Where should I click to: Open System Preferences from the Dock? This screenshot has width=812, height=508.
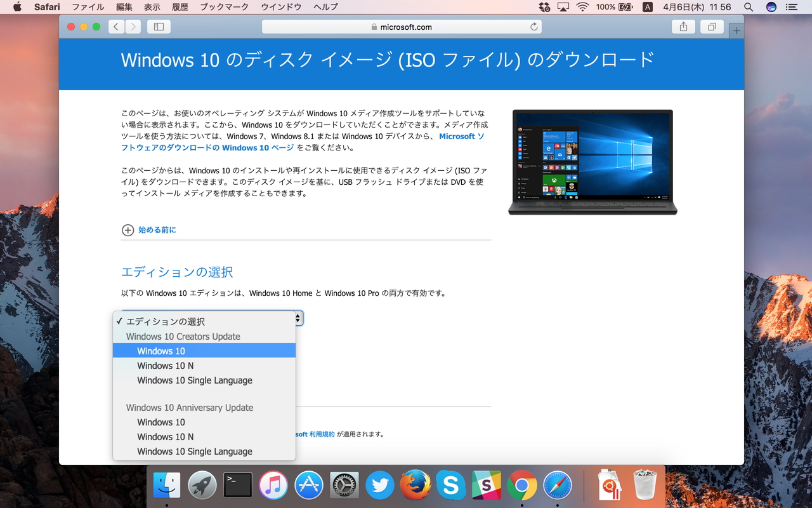tap(344, 486)
